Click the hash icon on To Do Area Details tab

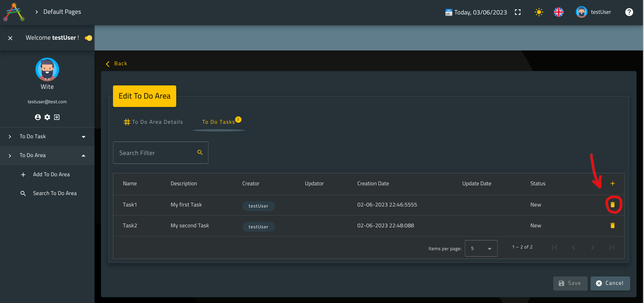click(127, 122)
